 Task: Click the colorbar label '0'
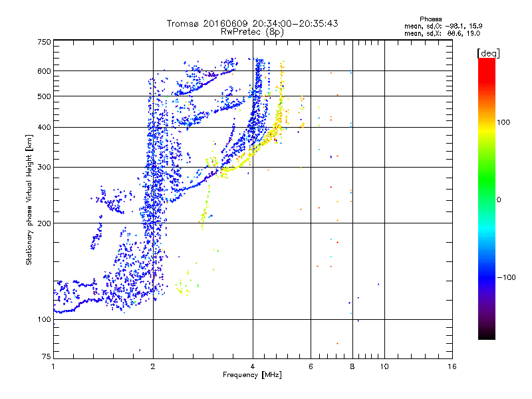[x=499, y=200]
